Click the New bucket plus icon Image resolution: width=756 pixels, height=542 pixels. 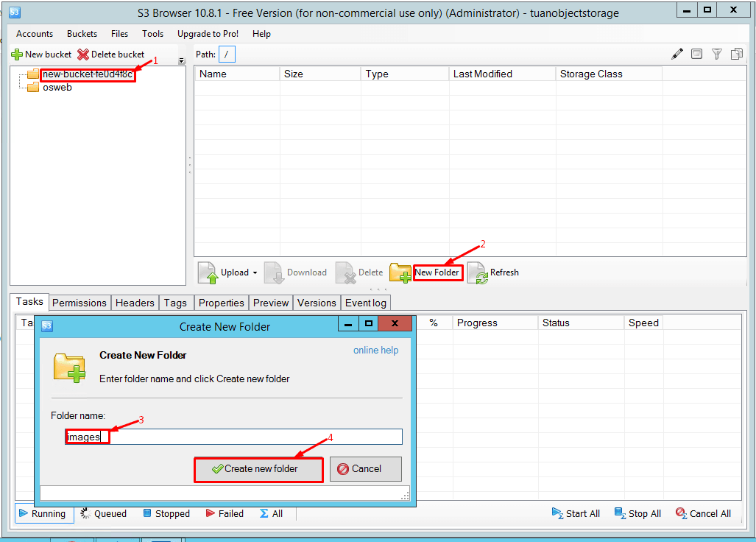pyautogui.click(x=17, y=54)
